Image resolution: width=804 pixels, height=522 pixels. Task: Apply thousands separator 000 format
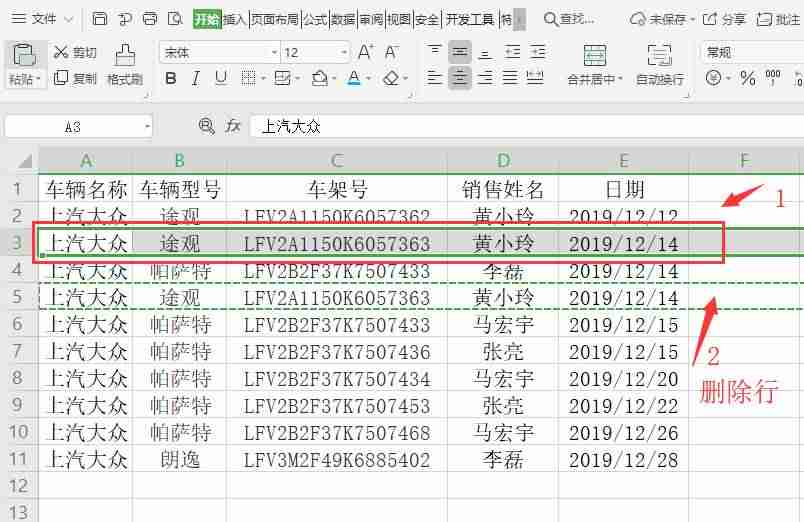[x=773, y=78]
